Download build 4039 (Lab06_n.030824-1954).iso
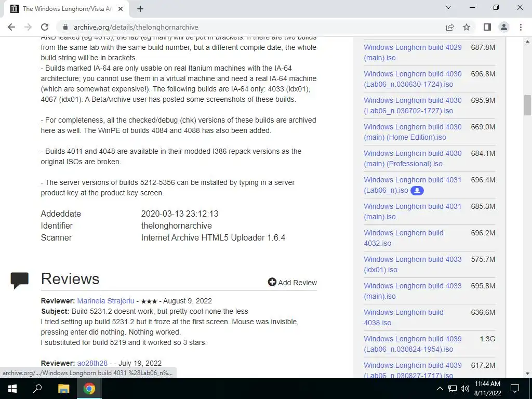 (x=413, y=344)
